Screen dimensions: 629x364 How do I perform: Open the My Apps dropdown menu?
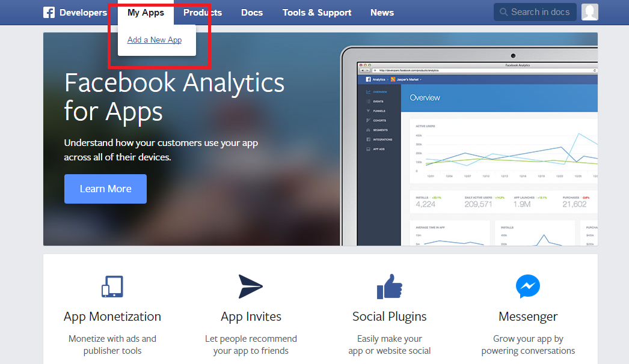click(x=146, y=13)
